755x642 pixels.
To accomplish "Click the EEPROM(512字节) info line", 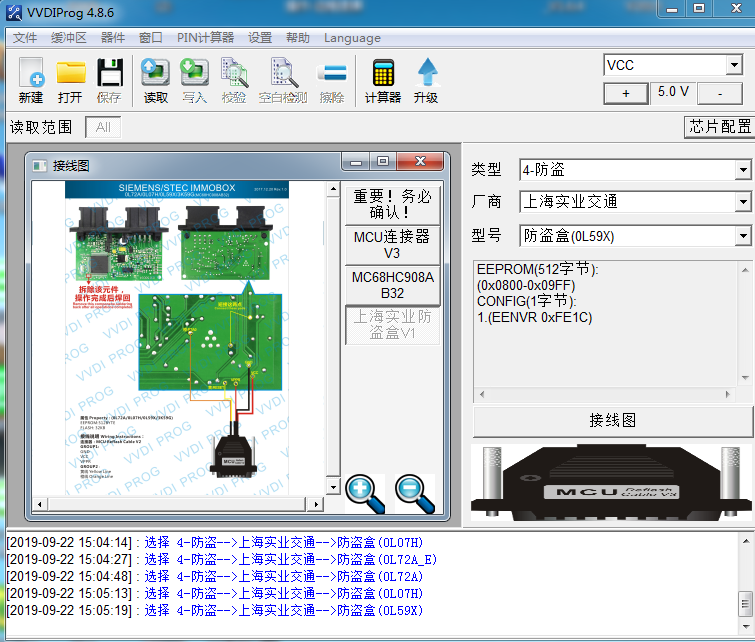I will coord(537,269).
